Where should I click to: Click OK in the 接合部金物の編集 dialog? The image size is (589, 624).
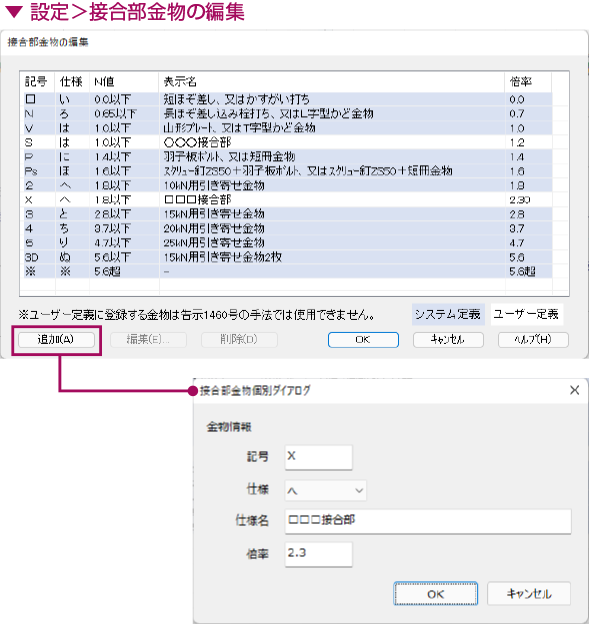pos(363,339)
